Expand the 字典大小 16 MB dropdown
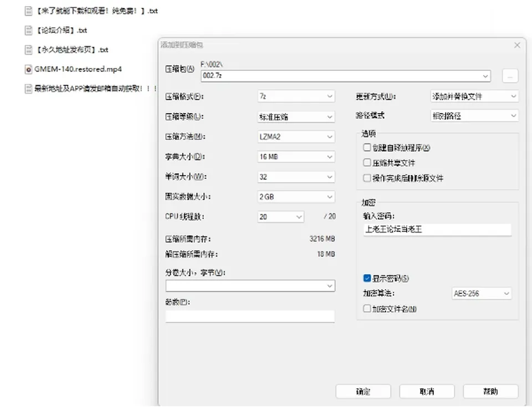Image resolution: width=532 pixels, height=407 pixels. pos(296,157)
